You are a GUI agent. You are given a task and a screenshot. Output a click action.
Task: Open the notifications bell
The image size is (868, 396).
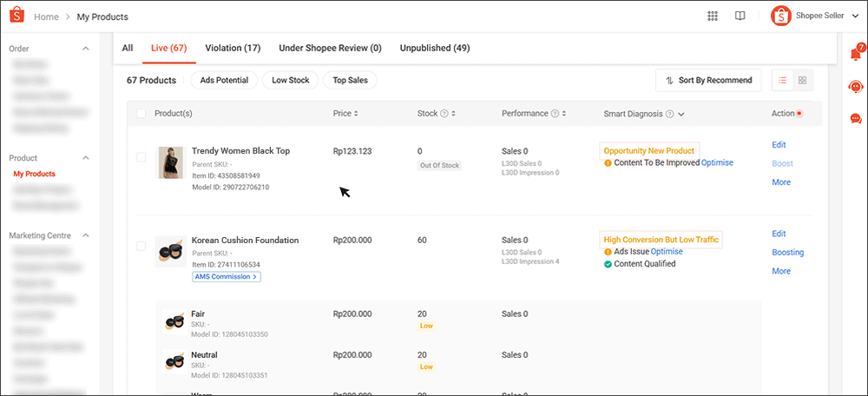[856, 54]
